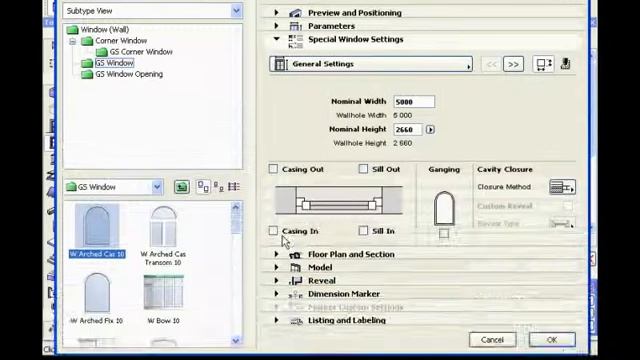Toggle the Custom Reveal checkbox

pyautogui.click(x=568, y=206)
